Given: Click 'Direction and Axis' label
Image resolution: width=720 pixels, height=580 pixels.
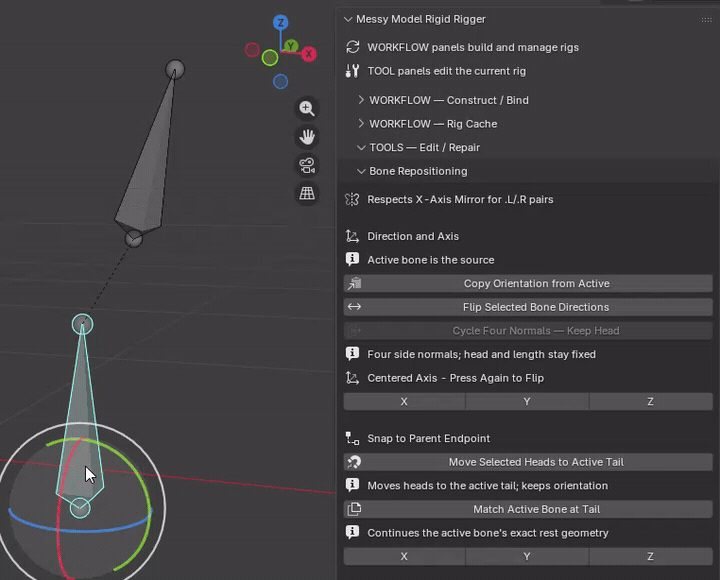Looking at the screenshot, I should pyautogui.click(x=413, y=236).
